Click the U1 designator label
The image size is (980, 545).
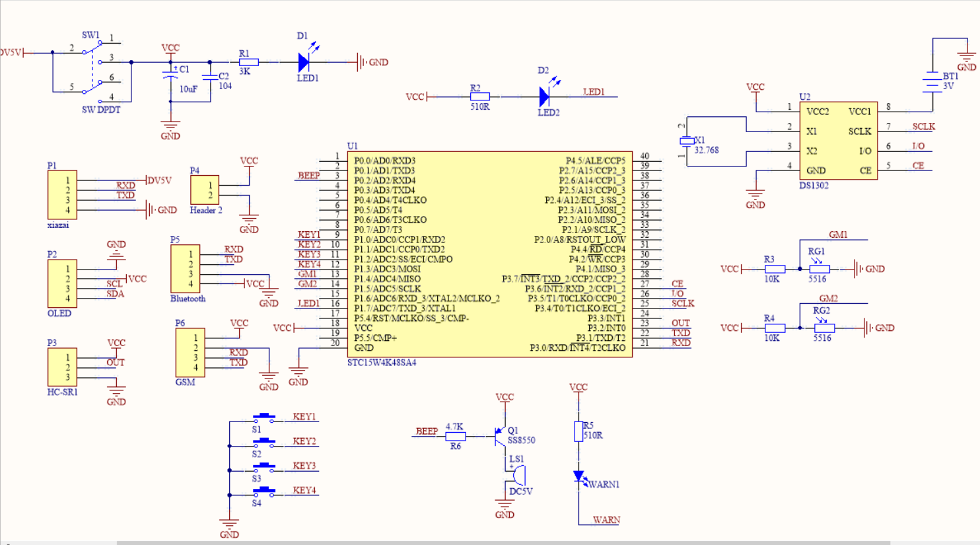point(353,146)
